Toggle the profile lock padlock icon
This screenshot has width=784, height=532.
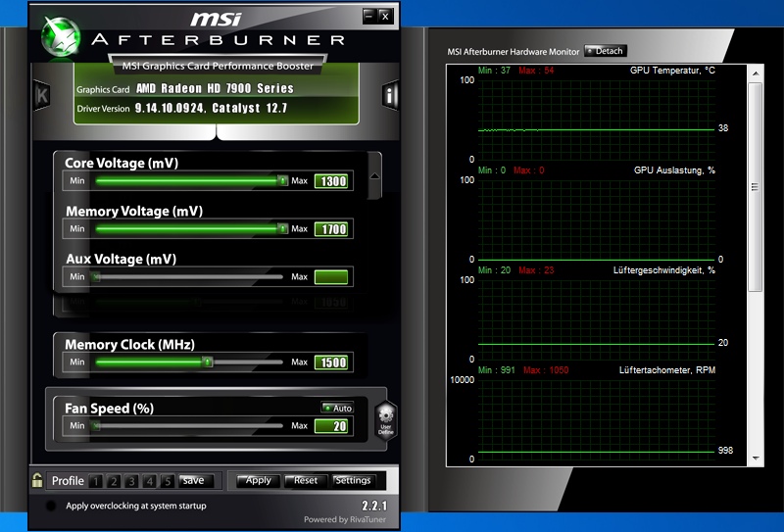[x=37, y=480]
